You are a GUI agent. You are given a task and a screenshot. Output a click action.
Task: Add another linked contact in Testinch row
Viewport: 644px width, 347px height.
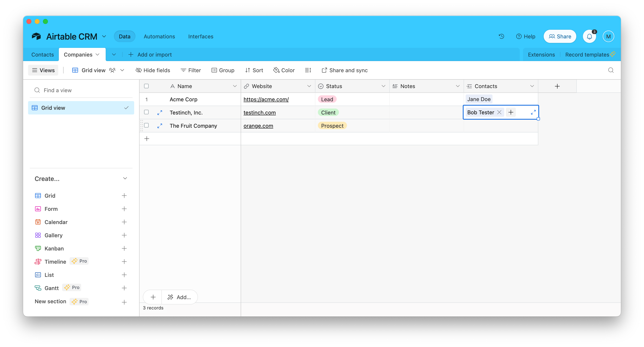coord(510,112)
